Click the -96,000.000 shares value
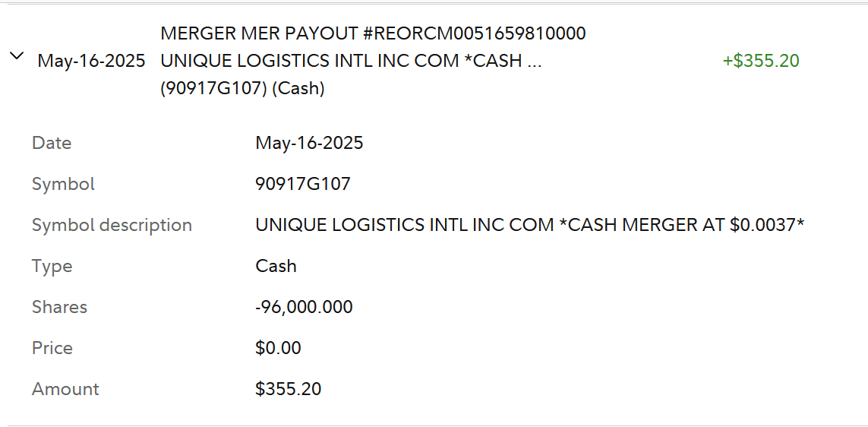The image size is (868, 427). [304, 307]
